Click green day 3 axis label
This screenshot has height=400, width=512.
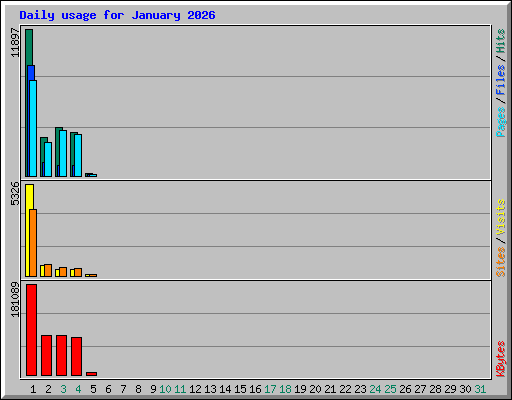coord(63,389)
